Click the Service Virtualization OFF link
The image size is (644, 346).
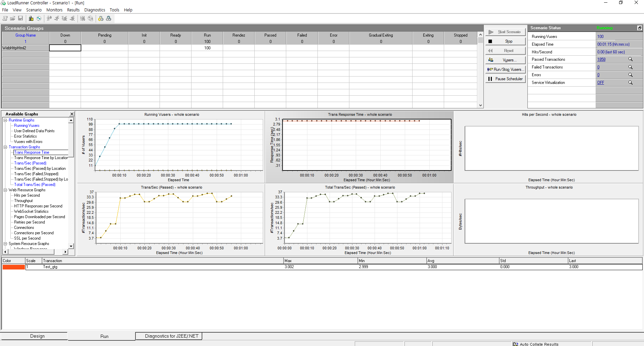601,83
